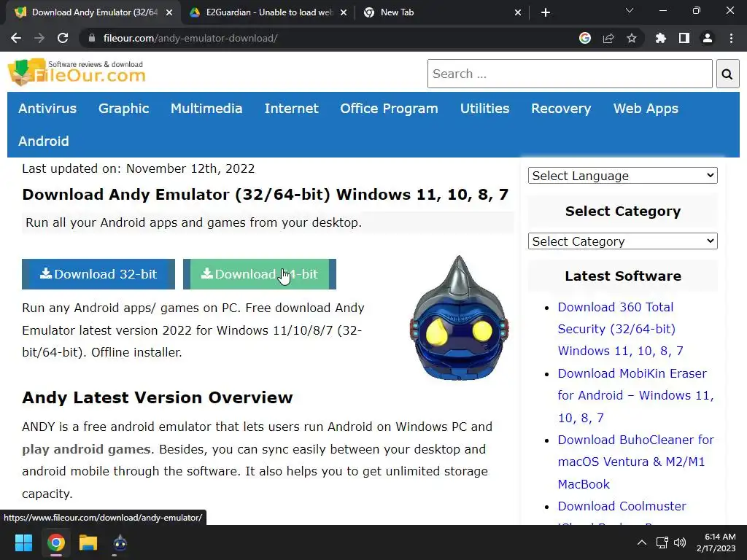Viewport: 747px width, 560px height.
Task: Open Download BuhoCleaner for macOS link
Action: [x=635, y=462]
